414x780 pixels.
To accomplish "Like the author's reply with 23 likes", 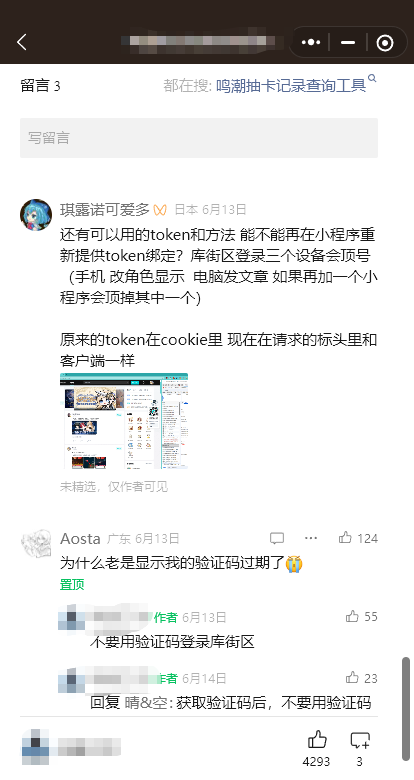I will (x=361, y=678).
